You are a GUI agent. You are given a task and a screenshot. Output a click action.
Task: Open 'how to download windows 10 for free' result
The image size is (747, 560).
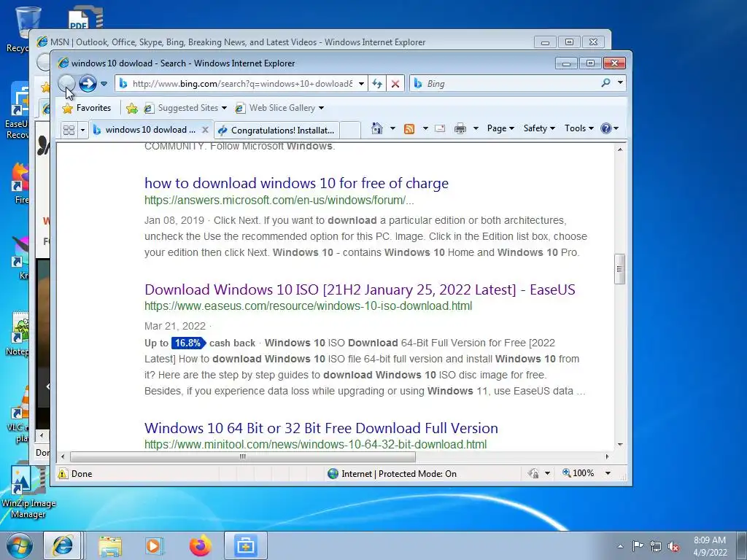click(296, 183)
